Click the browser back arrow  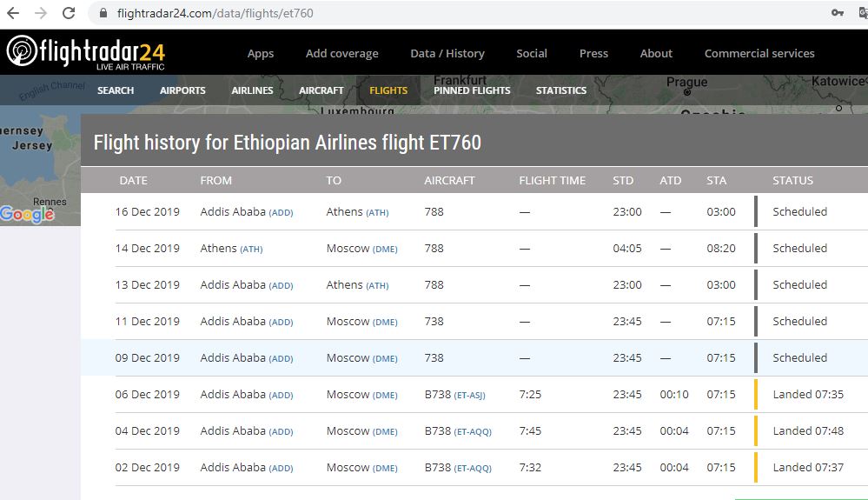coord(13,13)
